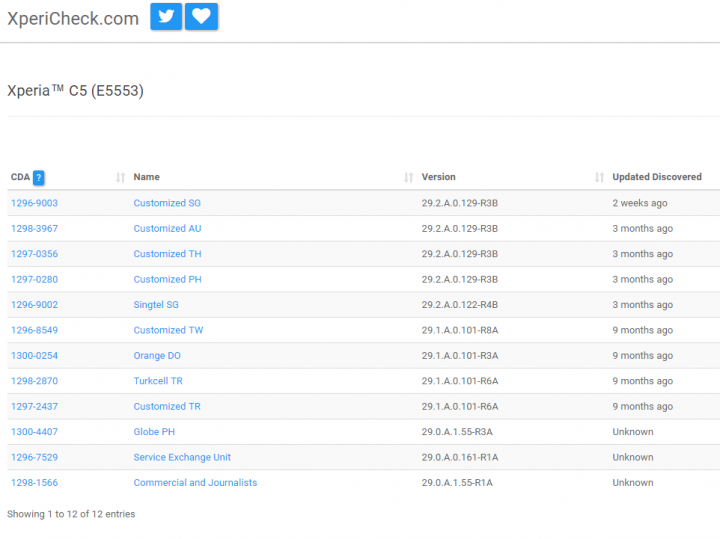Open the Customized PH link

pos(167,280)
